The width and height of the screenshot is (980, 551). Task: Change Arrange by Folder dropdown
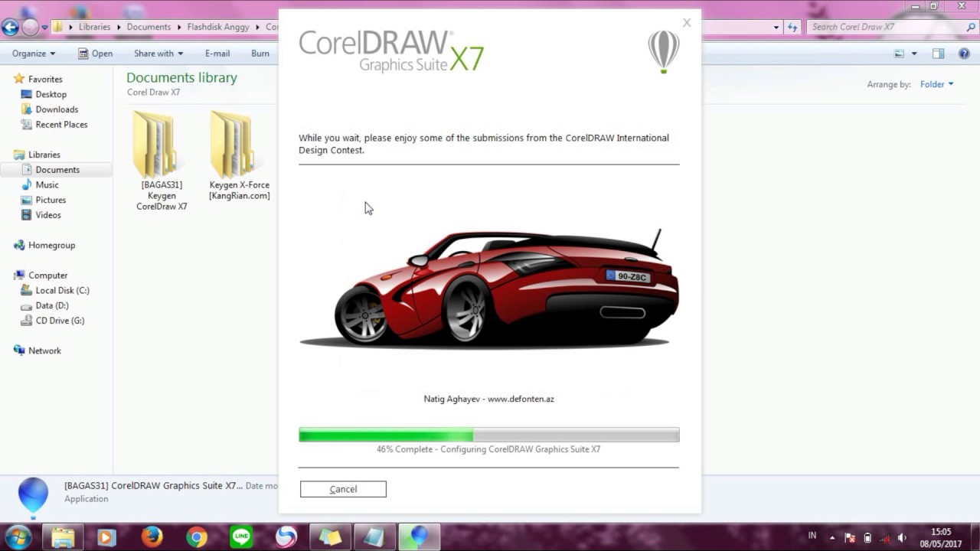937,84
